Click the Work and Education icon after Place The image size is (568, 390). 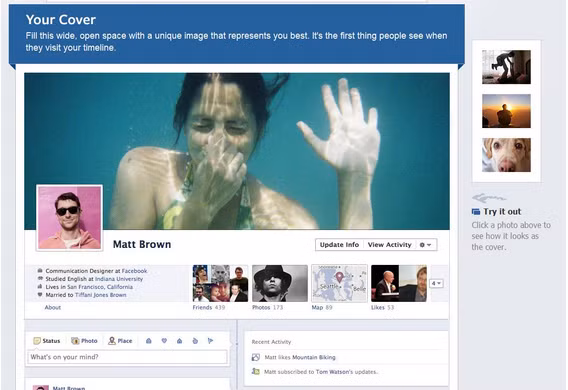point(149,341)
